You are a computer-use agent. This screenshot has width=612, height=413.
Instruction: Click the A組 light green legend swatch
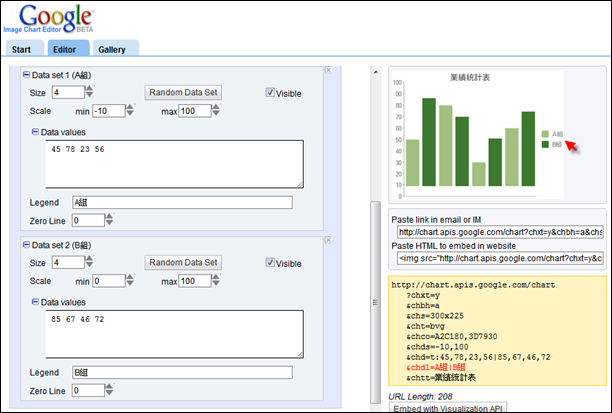point(545,134)
